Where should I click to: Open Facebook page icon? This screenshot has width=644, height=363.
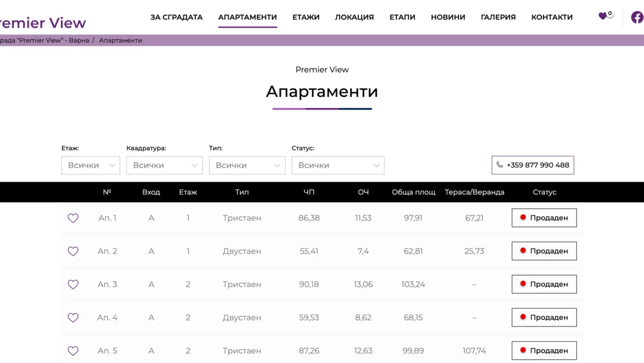[x=637, y=17]
